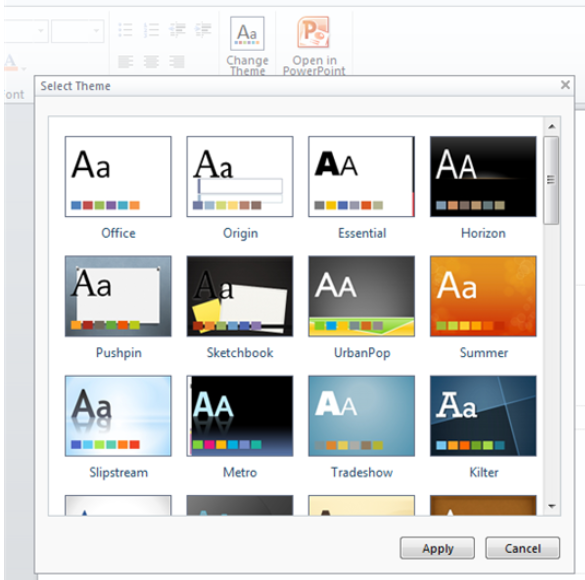The image size is (585, 580).
Task: Click the Kilter theme name label
Action: coord(484,472)
